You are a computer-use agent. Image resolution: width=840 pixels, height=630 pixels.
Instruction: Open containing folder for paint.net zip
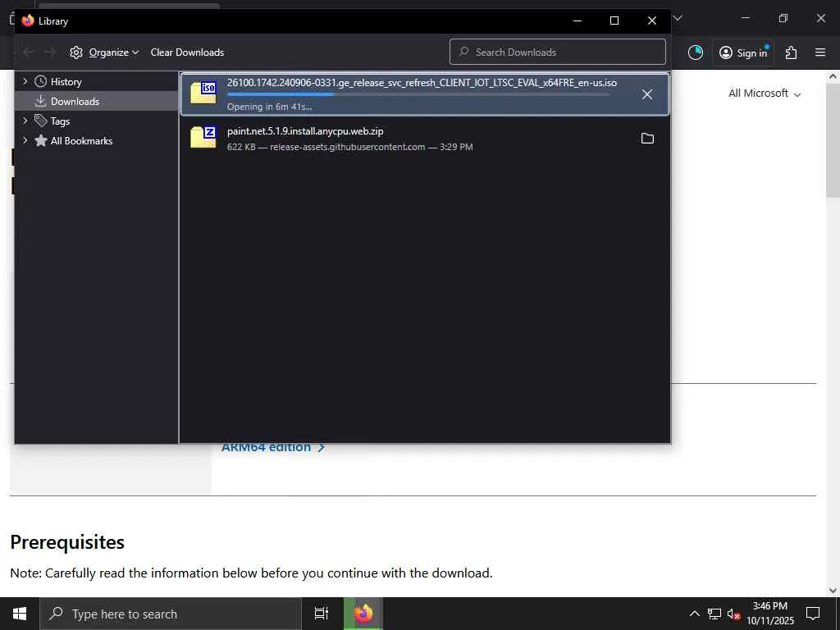(x=647, y=138)
